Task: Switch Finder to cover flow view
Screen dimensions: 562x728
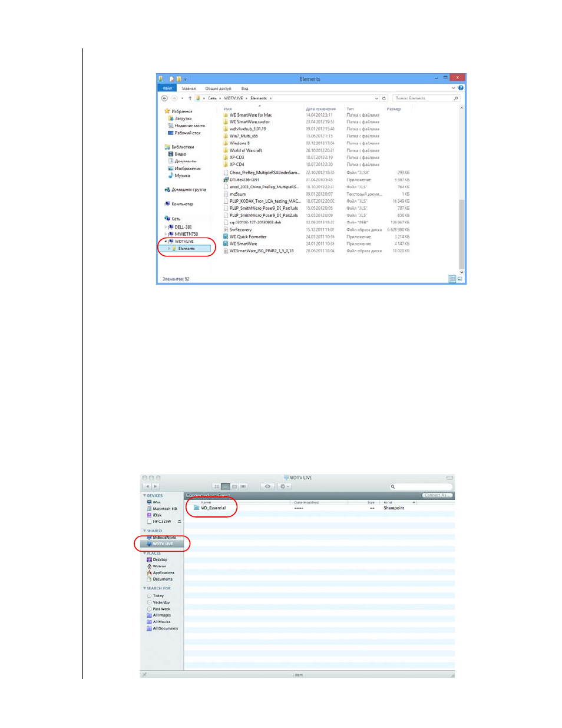Action: click(x=243, y=487)
